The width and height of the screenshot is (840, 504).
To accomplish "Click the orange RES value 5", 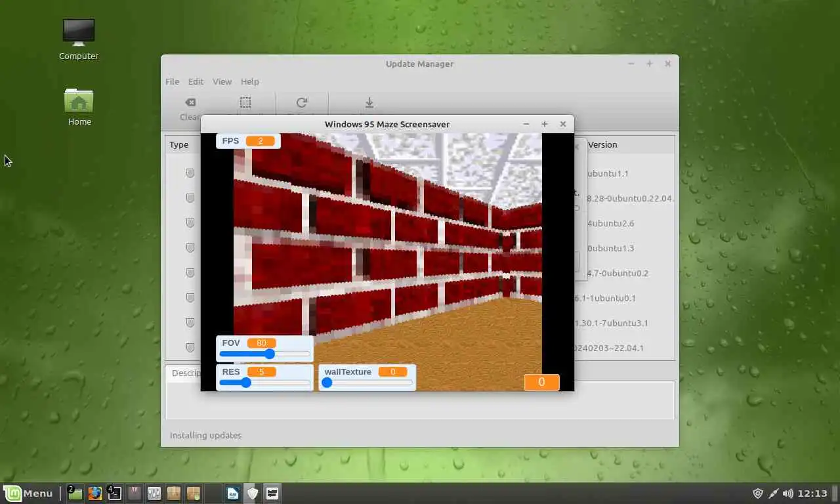I will coord(261,372).
